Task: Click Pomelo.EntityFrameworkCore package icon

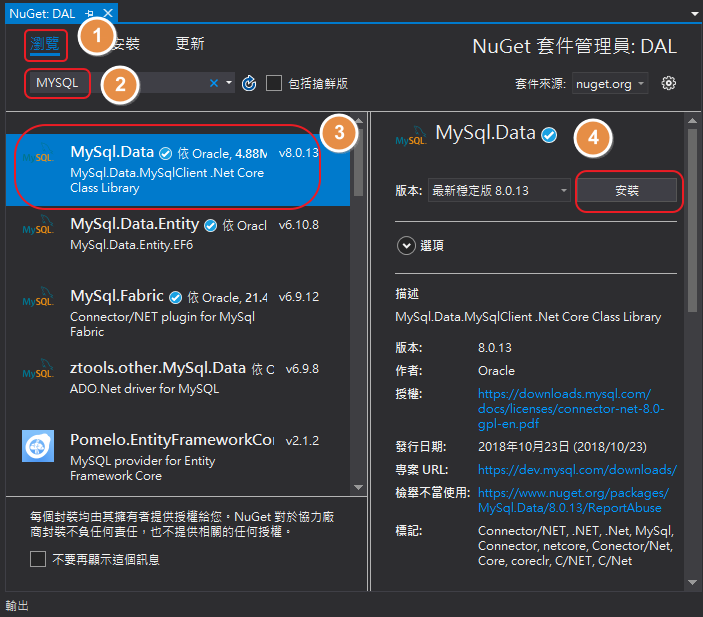Action: [38, 446]
